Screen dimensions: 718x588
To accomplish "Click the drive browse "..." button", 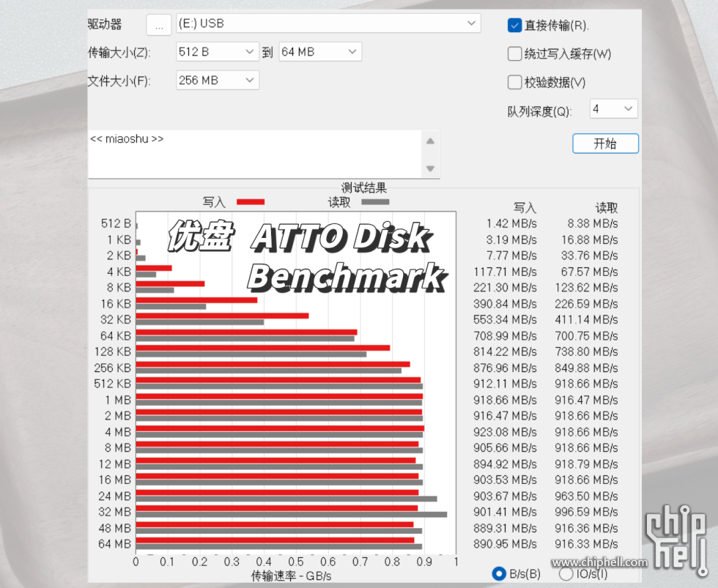I will point(159,24).
